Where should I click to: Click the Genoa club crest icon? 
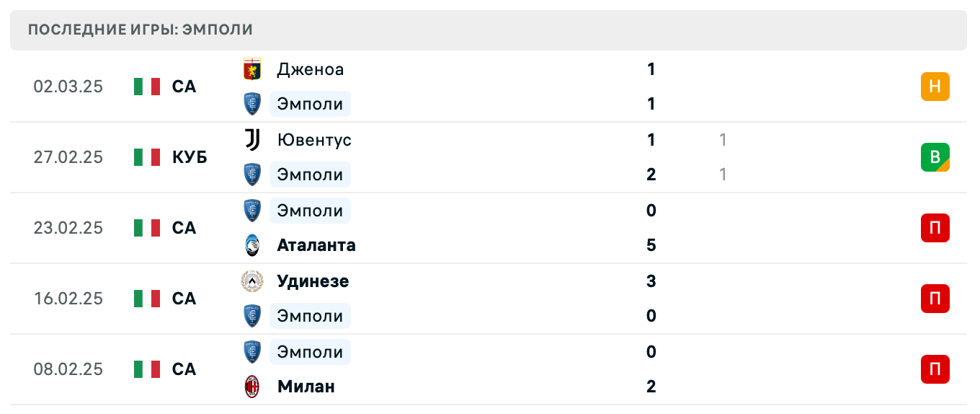pos(251,69)
